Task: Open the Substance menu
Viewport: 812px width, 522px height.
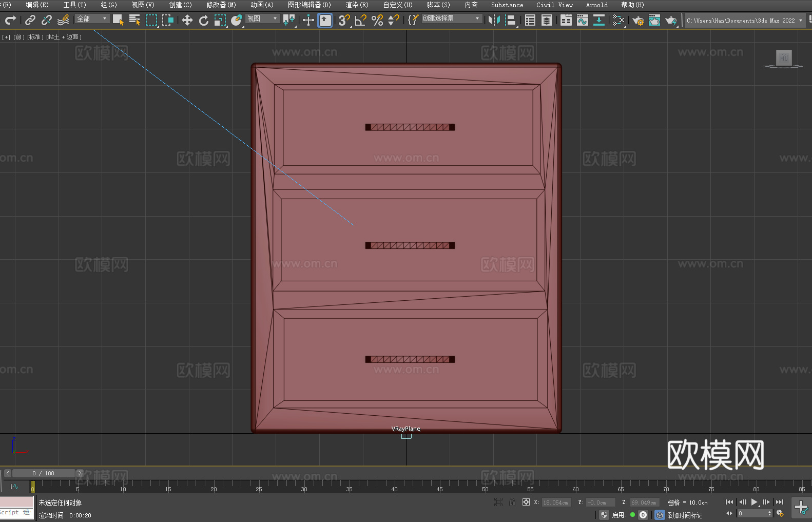Action: (x=507, y=5)
